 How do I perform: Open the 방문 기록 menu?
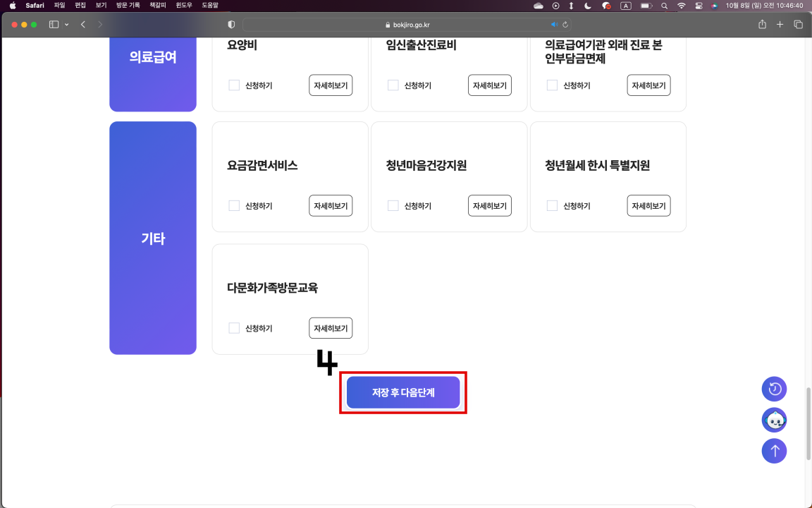pos(126,6)
